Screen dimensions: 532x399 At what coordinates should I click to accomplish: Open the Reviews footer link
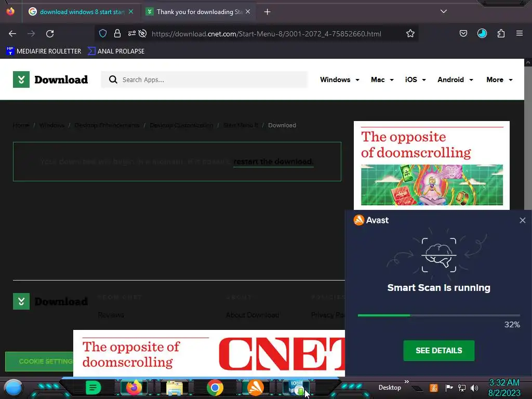pos(111,315)
